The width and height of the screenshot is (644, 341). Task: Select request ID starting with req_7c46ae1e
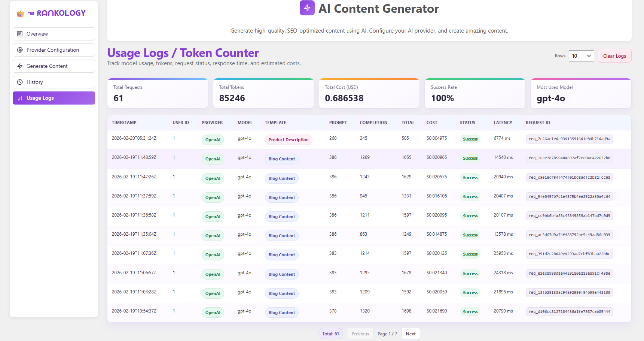(569, 139)
